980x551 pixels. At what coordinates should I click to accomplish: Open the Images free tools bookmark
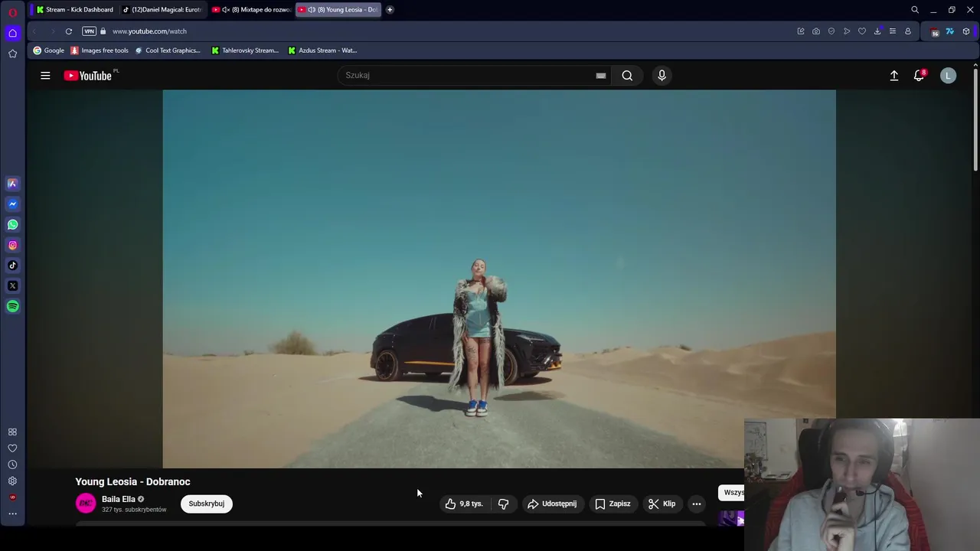coord(100,51)
